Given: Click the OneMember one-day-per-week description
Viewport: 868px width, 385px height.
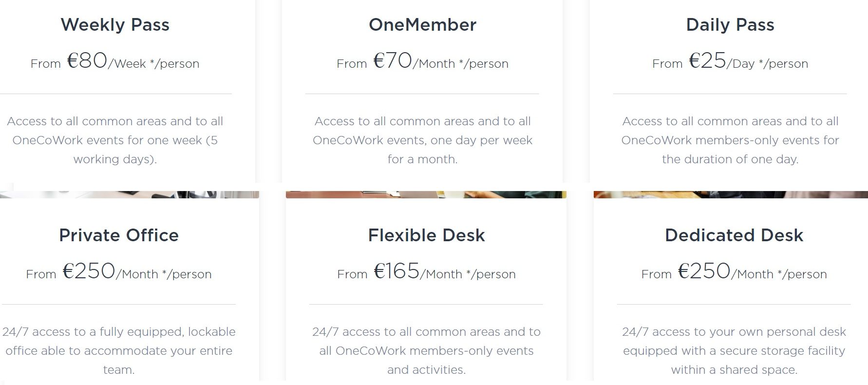Looking at the screenshot, I should point(422,140).
